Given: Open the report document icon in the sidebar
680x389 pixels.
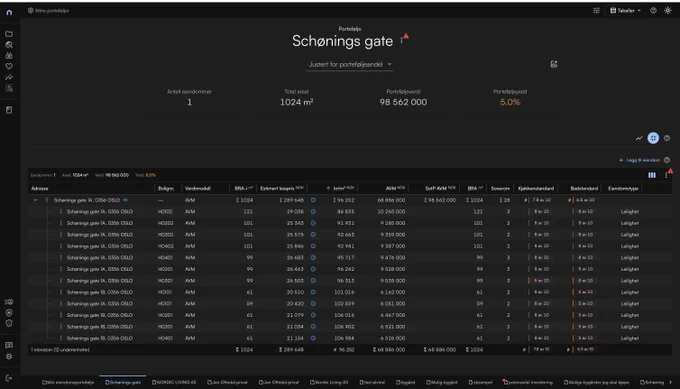Looking at the screenshot, I should click(9, 110).
